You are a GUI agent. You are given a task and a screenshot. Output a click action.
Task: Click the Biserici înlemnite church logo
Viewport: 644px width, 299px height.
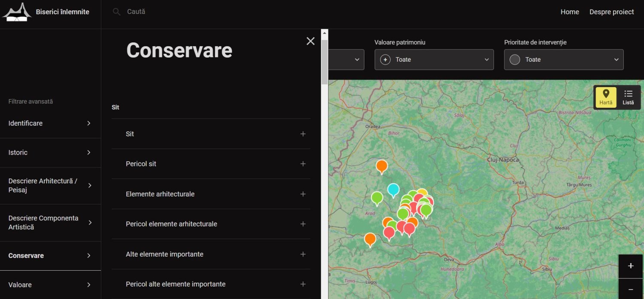point(17,12)
